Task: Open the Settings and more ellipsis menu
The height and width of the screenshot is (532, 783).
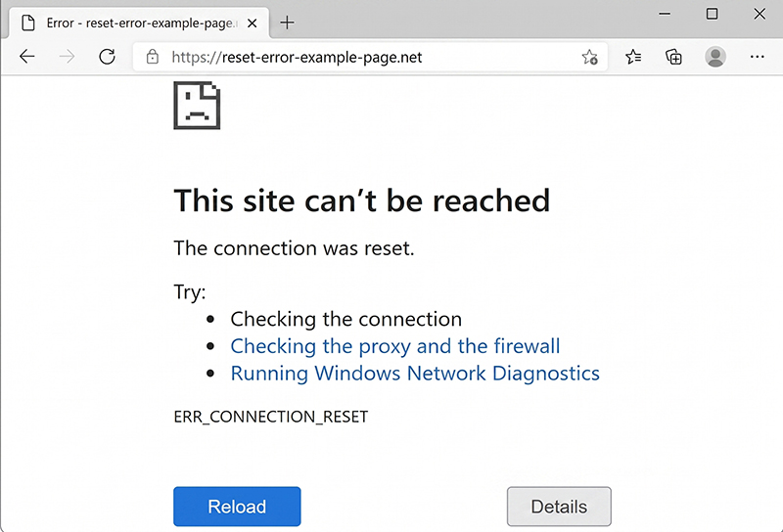Action: click(x=757, y=58)
